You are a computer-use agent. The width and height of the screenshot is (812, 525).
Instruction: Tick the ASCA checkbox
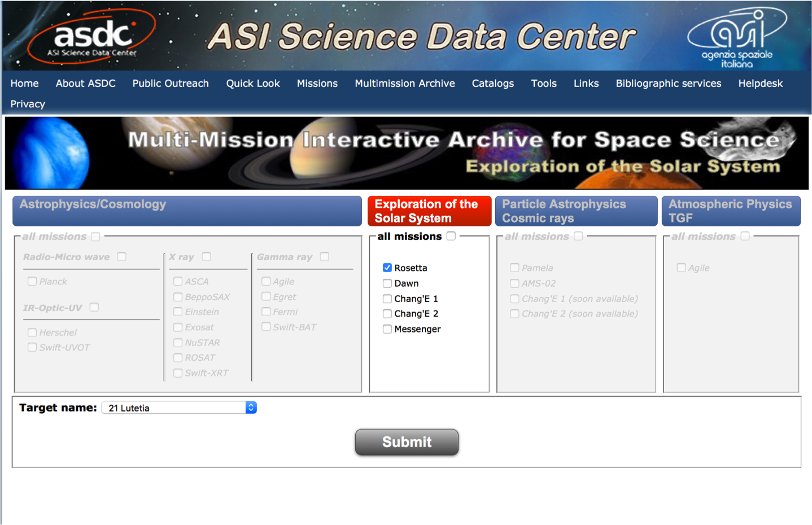pos(178,281)
